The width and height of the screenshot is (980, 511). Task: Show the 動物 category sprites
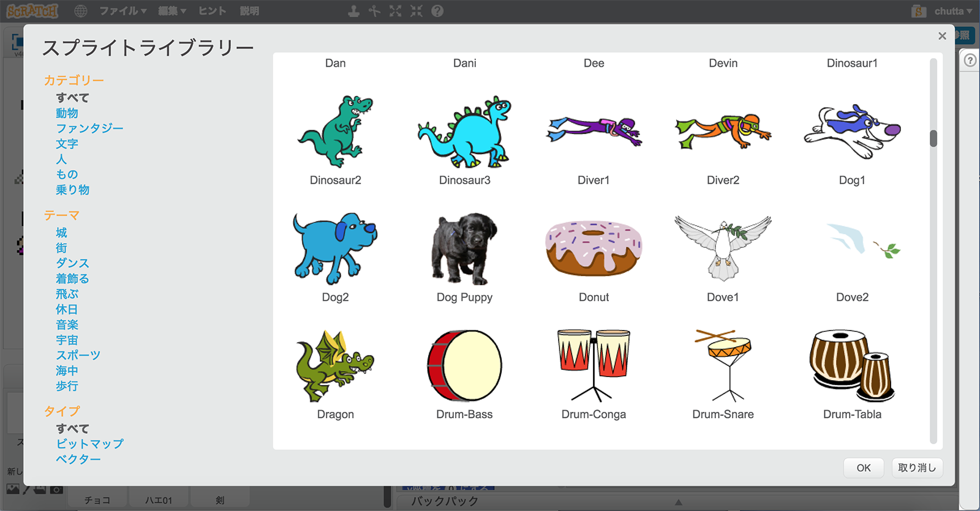click(67, 113)
